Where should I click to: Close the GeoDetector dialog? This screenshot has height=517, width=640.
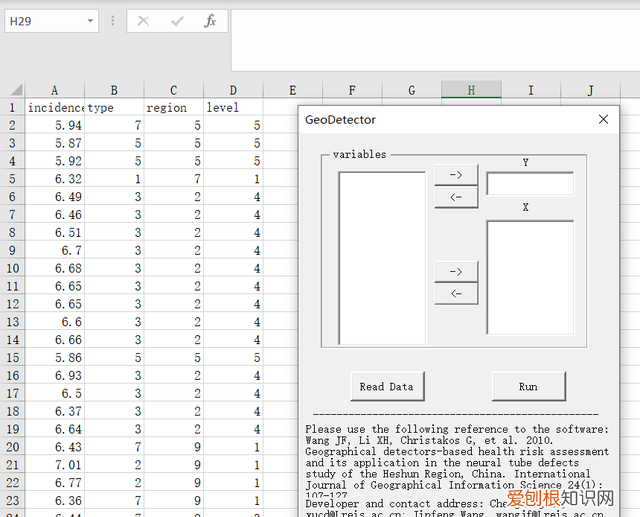tap(603, 119)
